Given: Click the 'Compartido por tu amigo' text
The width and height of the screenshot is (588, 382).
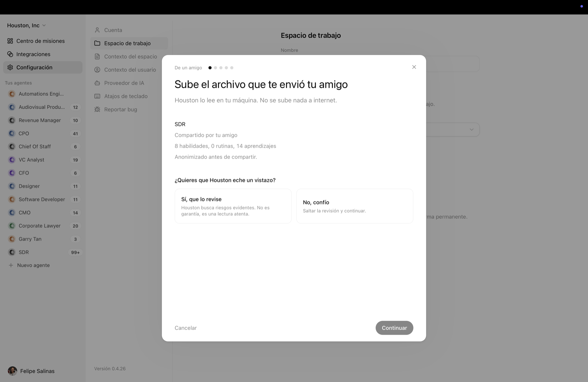Looking at the screenshot, I should pyautogui.click(x=206, y=135).
